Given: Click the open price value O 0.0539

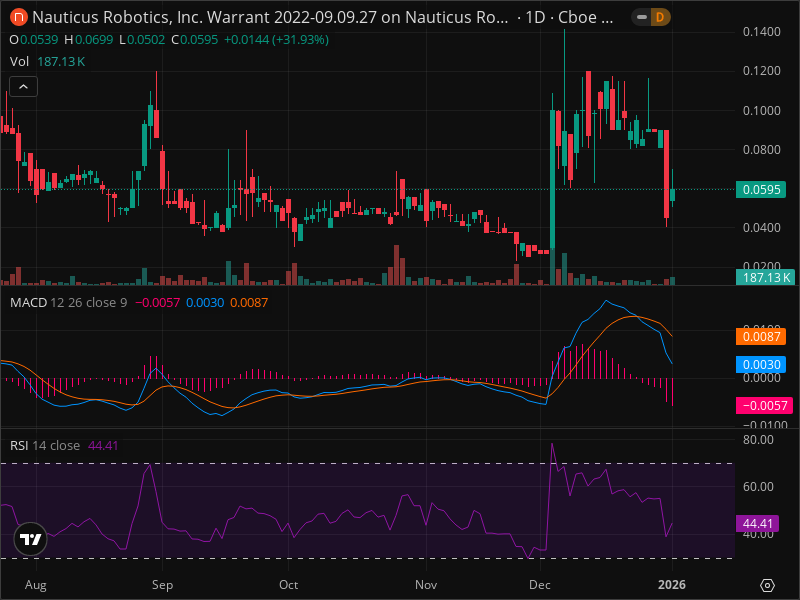Looking at the screenshot, I should [x=34, y=40].
